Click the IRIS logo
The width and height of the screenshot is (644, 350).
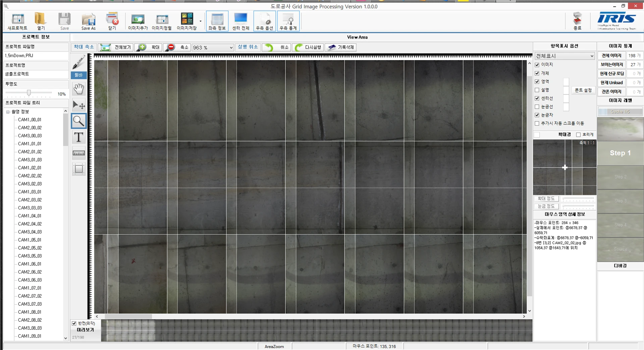(x=616, y=21)
